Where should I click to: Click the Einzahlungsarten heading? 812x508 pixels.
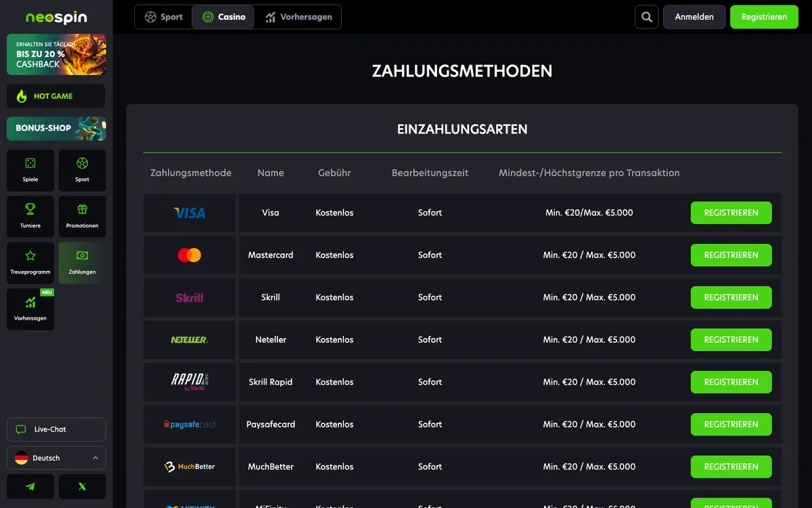pos(462,129)
